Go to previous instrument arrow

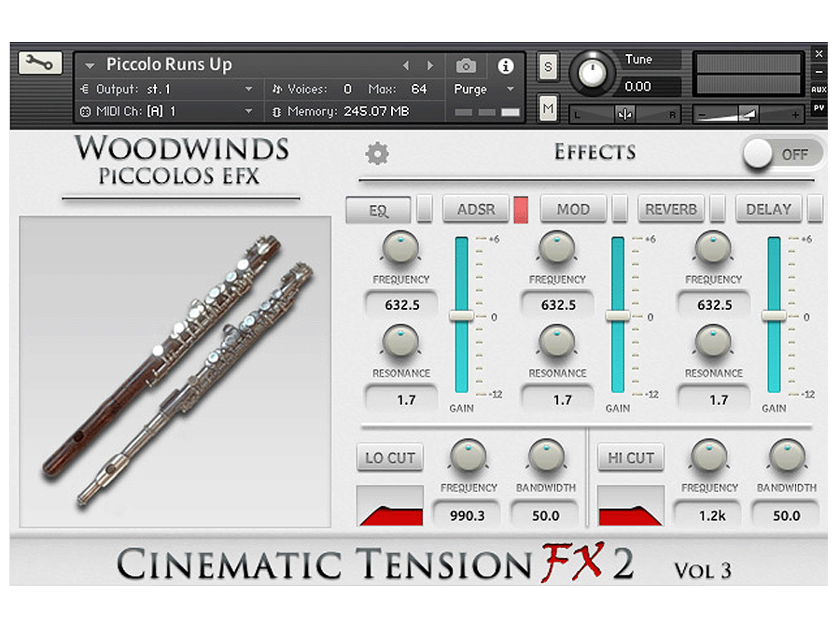[x=406, y=65]
